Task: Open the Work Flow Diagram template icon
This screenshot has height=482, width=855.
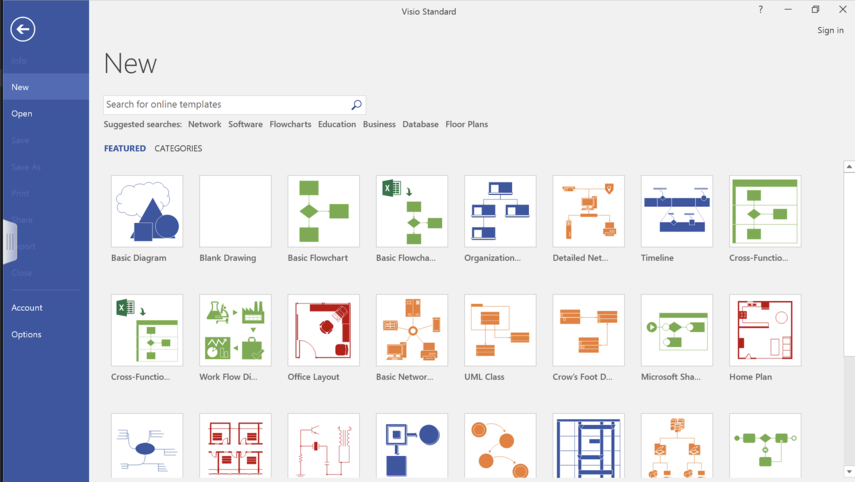Action: [x=235, y=330]
